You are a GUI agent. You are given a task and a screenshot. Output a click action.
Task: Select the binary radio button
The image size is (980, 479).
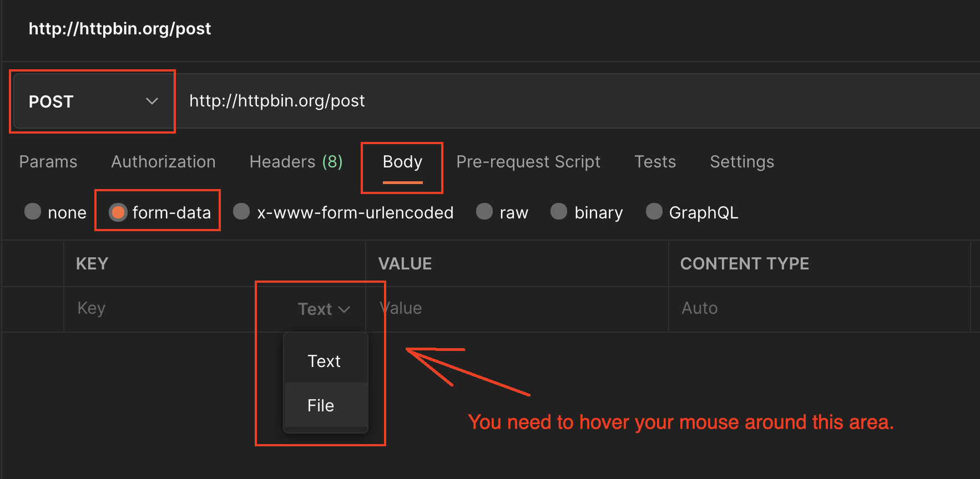click(x=559, y=211)
